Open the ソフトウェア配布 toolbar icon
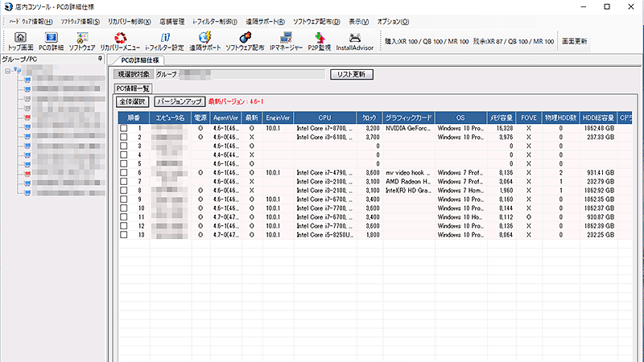The width and height of the screenshot is (644, 362). point(246,42)
